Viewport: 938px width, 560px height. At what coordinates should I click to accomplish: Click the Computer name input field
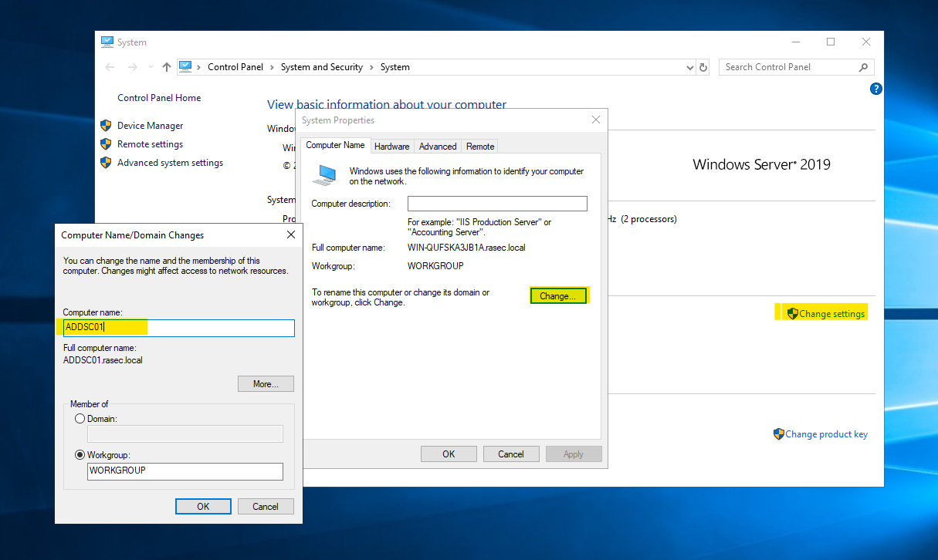tap(179, 328)
